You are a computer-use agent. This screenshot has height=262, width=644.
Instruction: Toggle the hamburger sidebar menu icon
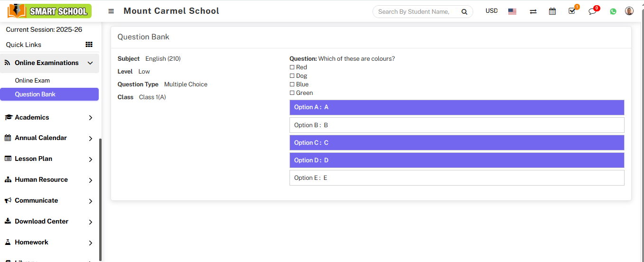click(x=111, y=11)
